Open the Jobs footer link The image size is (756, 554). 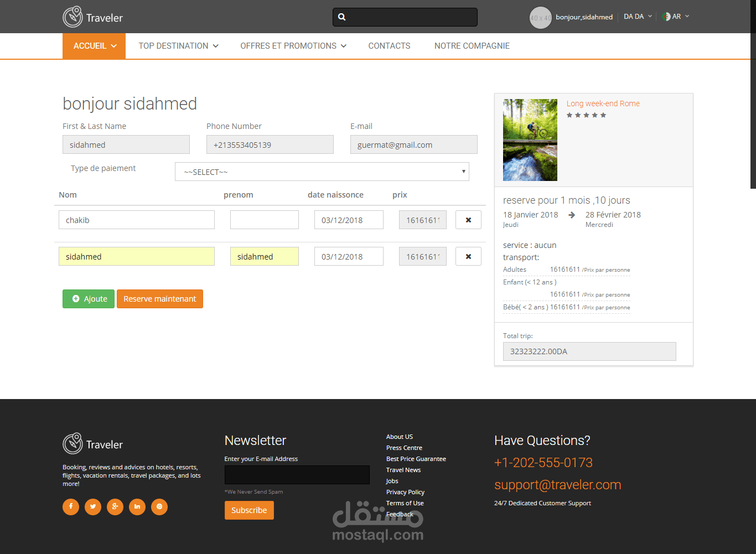(392, 481)
